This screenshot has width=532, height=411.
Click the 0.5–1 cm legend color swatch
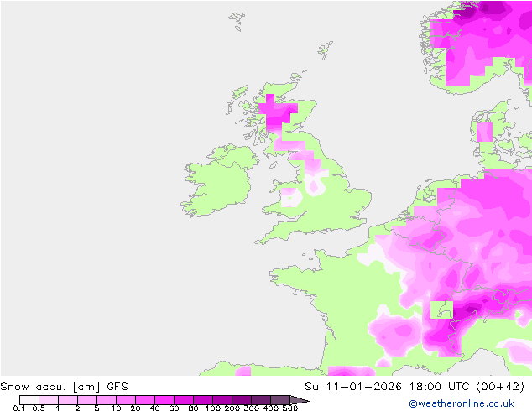tap(49, 400)
